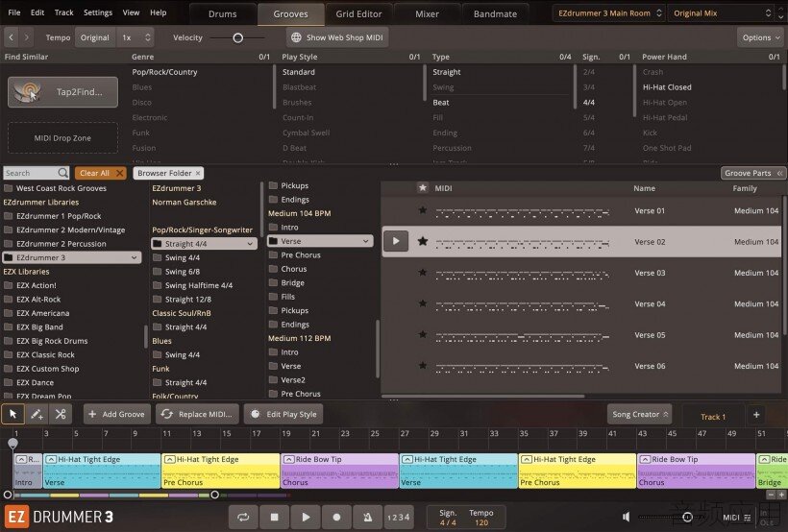Screen dimensions: 788x532
Task: Go back with the left arrow
Action: (12, 37)
